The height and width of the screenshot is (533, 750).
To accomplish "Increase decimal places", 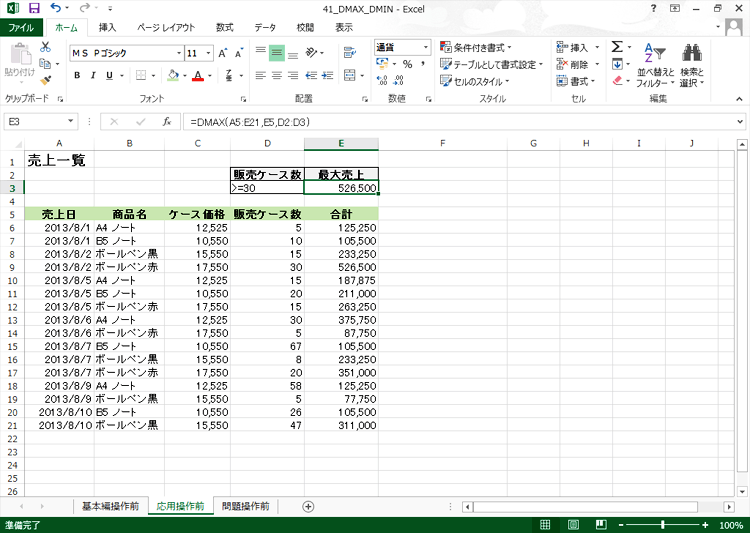I will coord(382,80).
